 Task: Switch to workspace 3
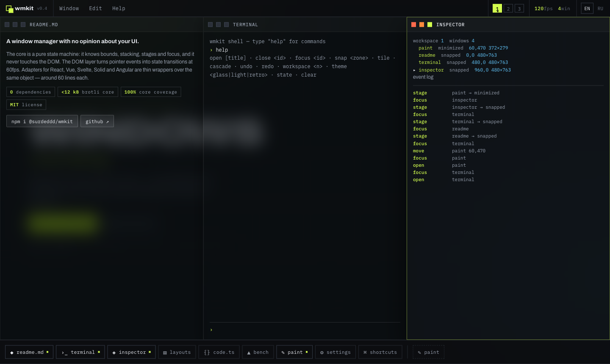pyautogui.click(x=519, y=8)
